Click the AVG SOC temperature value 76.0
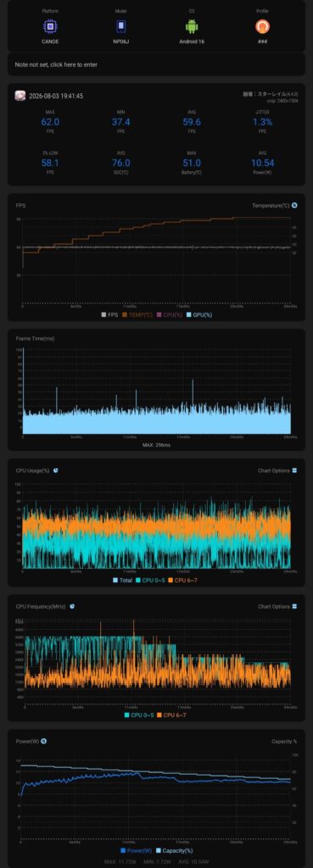Screen dimensions: 313x868 tap(120, 163)
